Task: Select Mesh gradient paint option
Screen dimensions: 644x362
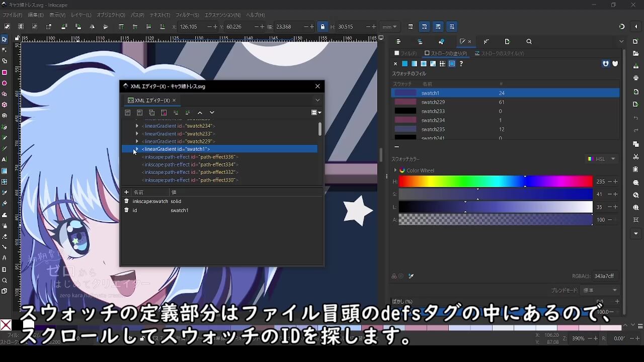Action: [433, 64]
